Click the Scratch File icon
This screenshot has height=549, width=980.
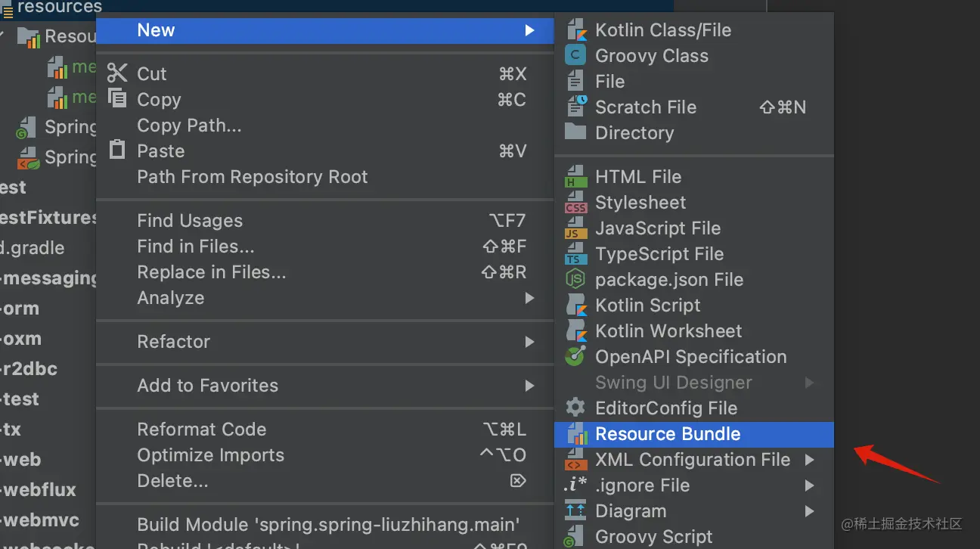(576, 107)
